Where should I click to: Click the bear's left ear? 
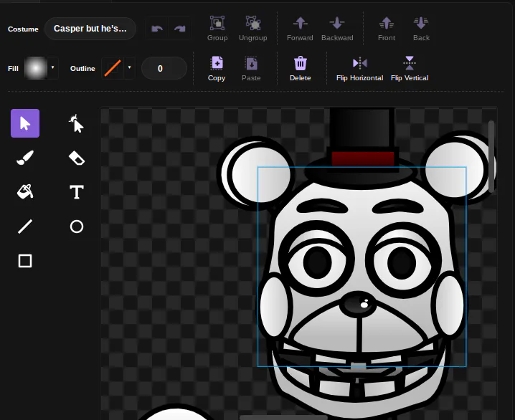pyautogui.click(x=256, y=173)
